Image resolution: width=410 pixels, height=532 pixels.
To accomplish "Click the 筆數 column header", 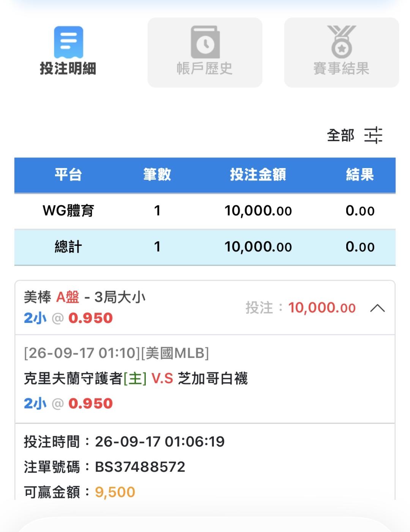I will pyautogui.click(x=157, y=175).
